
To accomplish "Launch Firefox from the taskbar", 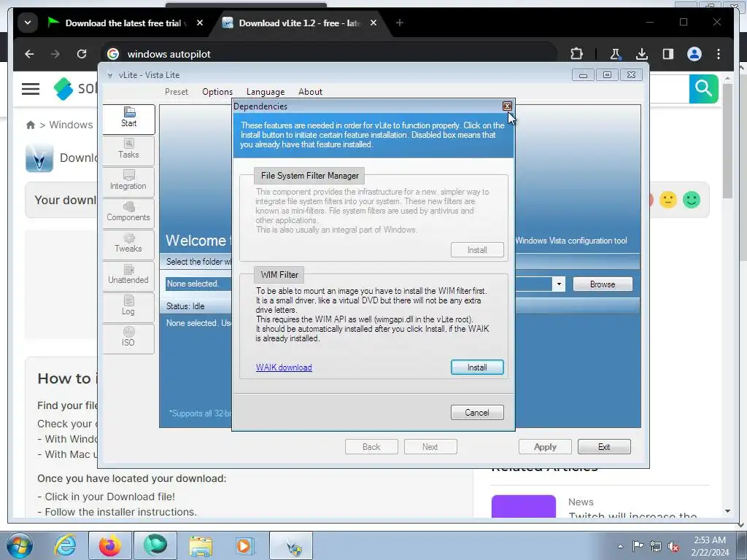I will 109,545.
